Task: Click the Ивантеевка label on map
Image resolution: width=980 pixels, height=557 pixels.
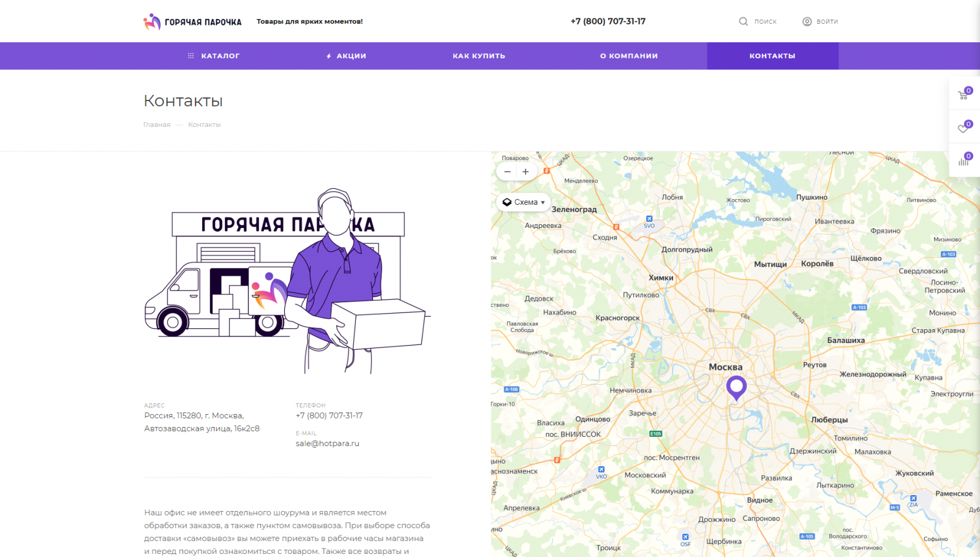Action: (x=834, y=221)
